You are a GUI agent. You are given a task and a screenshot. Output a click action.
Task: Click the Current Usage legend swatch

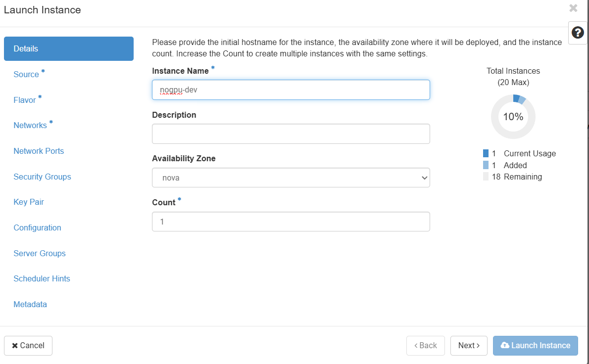pyautogui.click(x=486, y=153)
